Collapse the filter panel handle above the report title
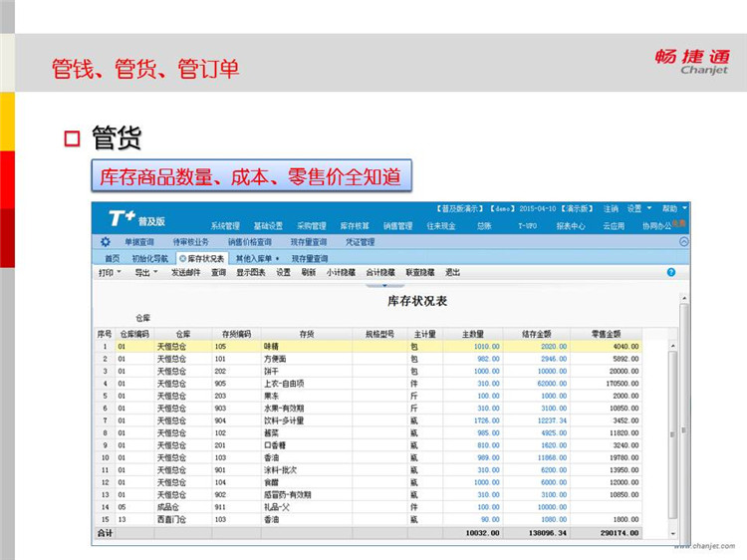 [384, 286]
